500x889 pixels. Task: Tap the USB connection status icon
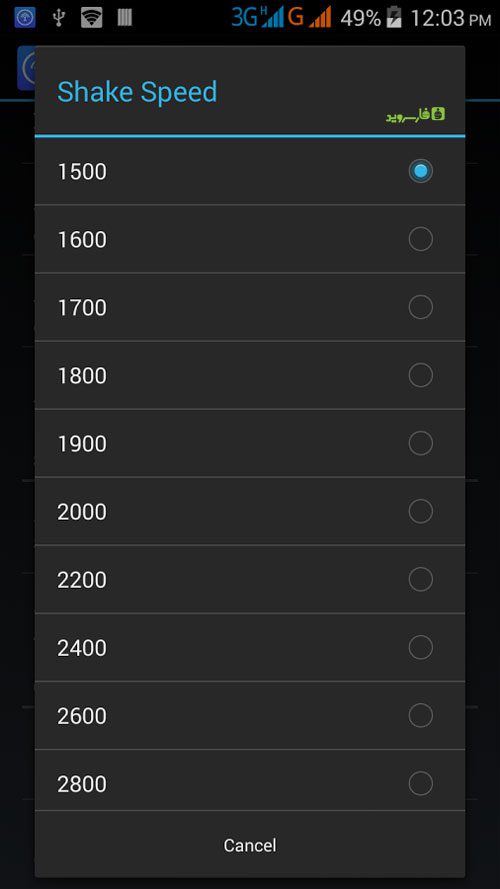pyautogui.click(x=57, y=18)
